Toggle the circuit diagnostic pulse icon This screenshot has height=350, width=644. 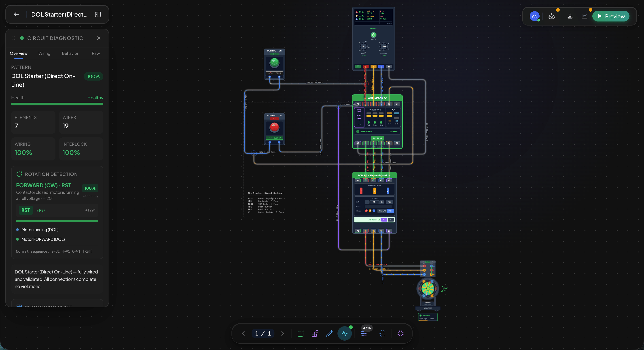(x=345, y=333)
